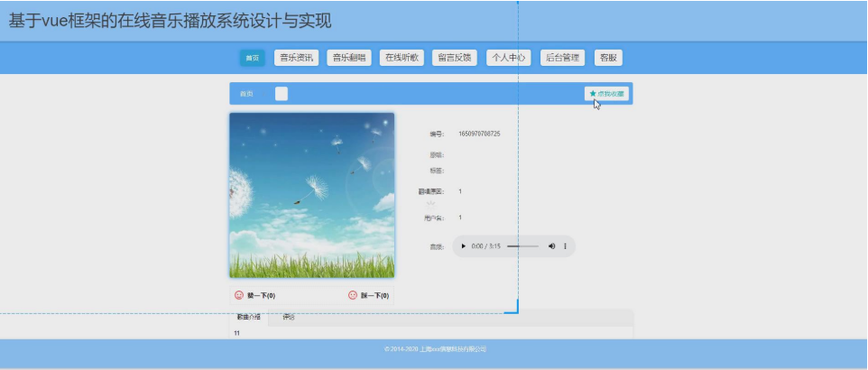Click the star 点我收藏 favorite button
This screenshot has height=370, width=868.
[x=606, y=94]
